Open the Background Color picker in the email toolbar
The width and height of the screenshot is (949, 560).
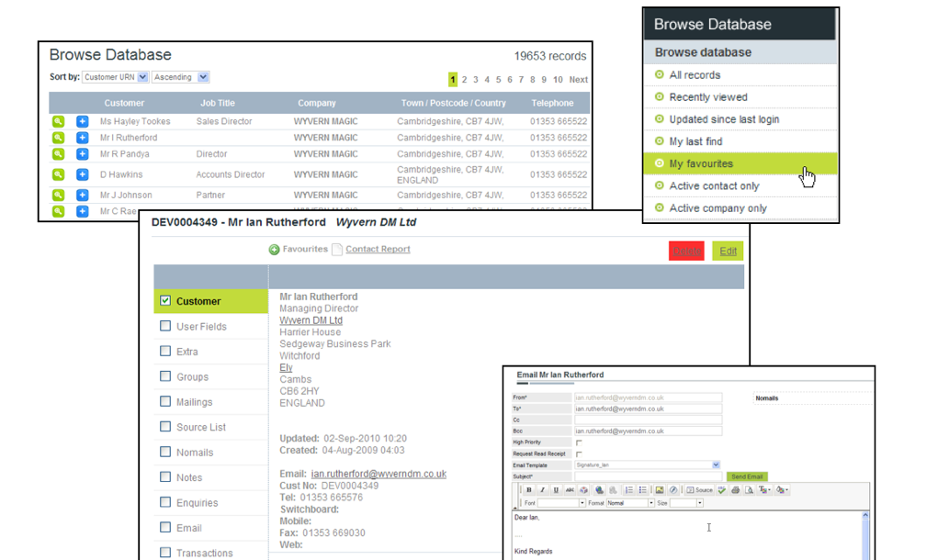coord(782,490)
